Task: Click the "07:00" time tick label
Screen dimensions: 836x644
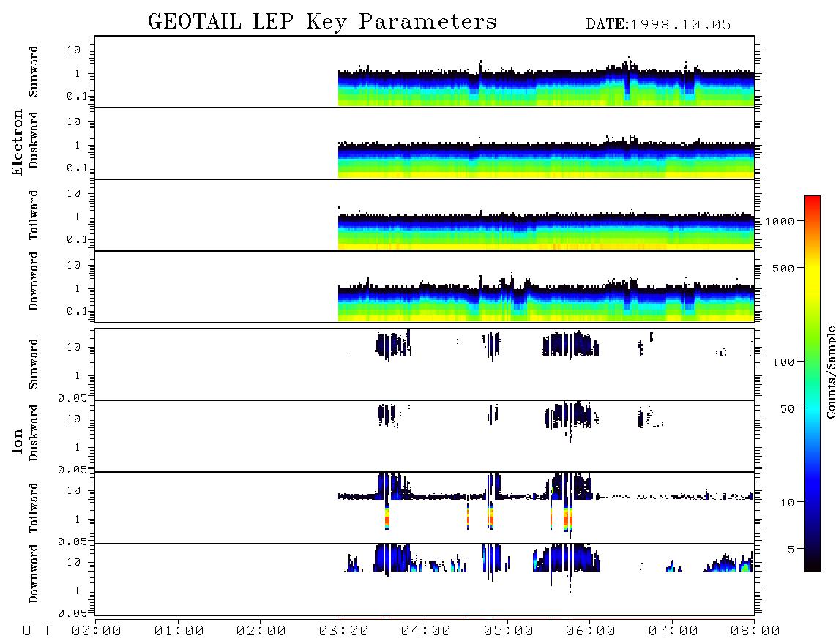Action: pos(673,632)
